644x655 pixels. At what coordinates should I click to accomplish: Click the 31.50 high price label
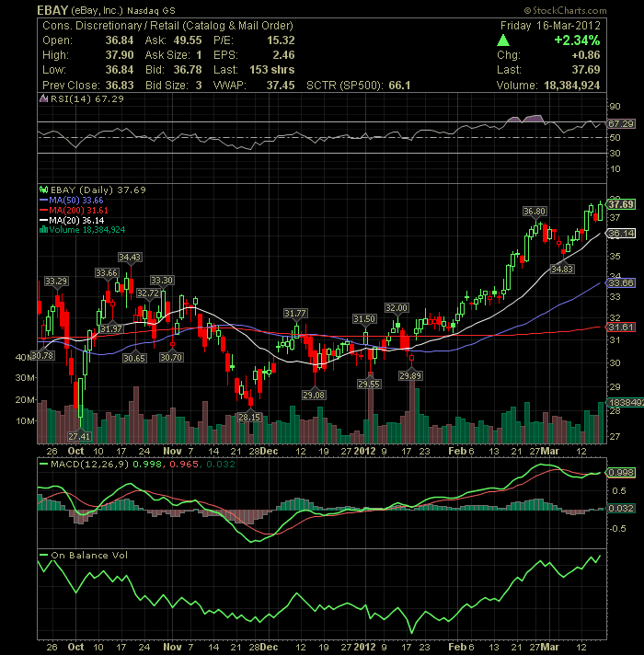pyautogui.click(x=364, y=319)
